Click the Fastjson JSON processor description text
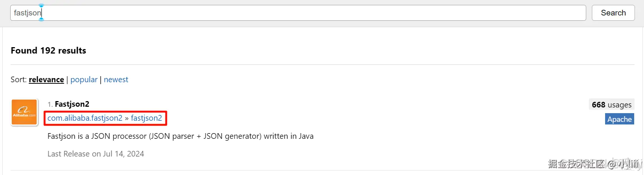Image resolution: width=644 pixels, height=175 pixels. coord(180,136)
